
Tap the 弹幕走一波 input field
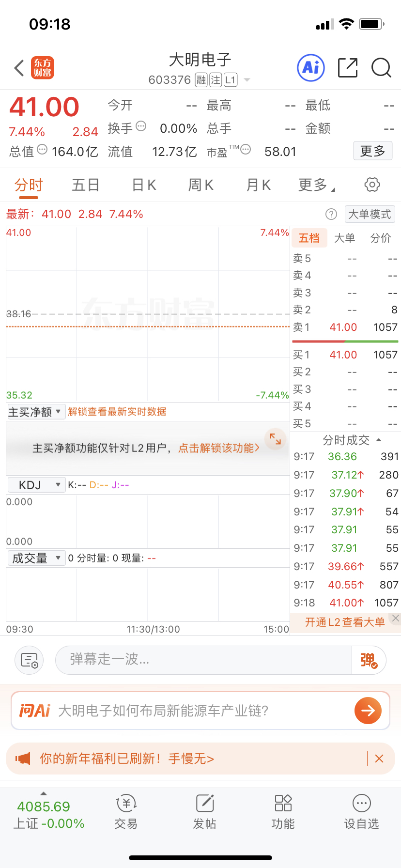203,660
